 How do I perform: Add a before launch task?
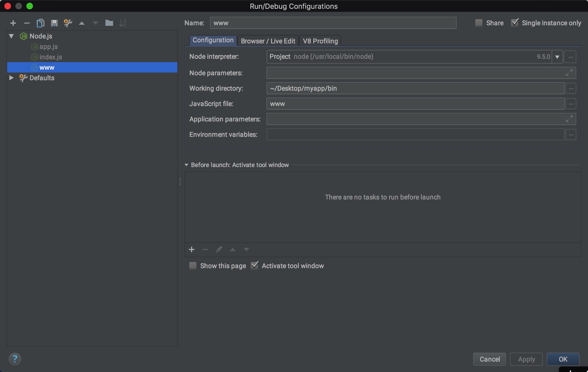pyautogui.click(x=192, y=249)
